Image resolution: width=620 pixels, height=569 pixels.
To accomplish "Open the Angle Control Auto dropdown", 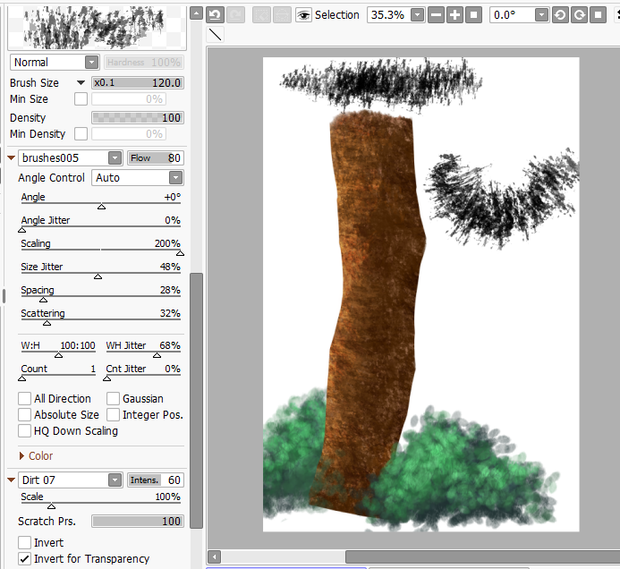I will click(138, 178).
